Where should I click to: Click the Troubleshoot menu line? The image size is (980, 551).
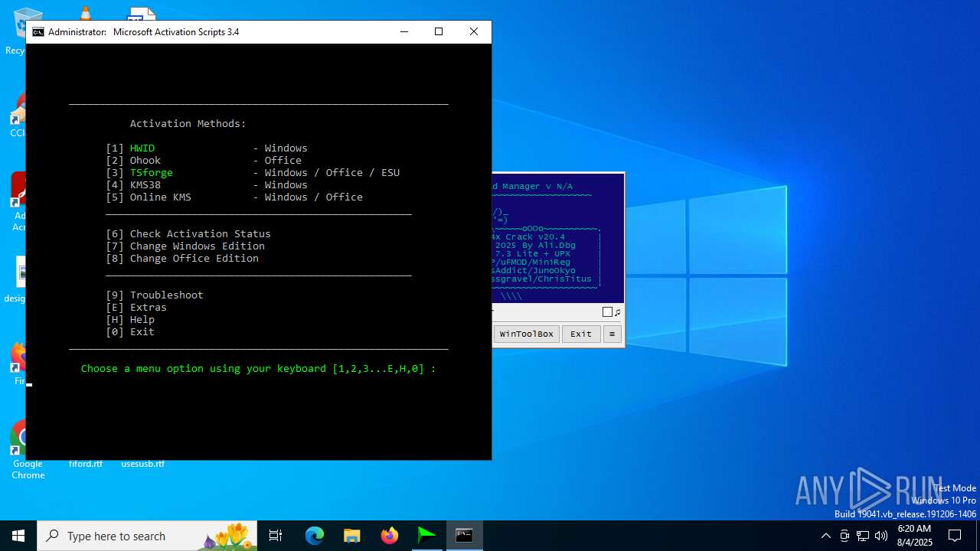[155, 295]
